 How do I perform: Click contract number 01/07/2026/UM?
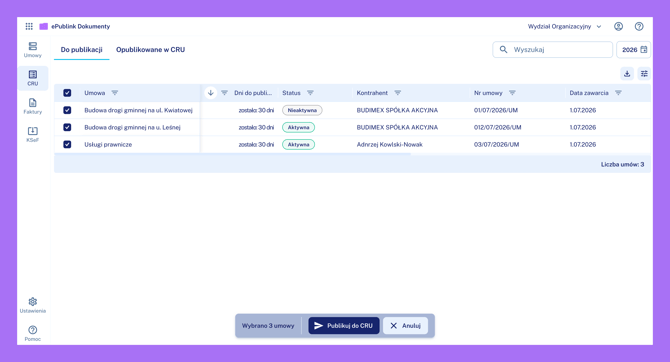tap(496, 110)
